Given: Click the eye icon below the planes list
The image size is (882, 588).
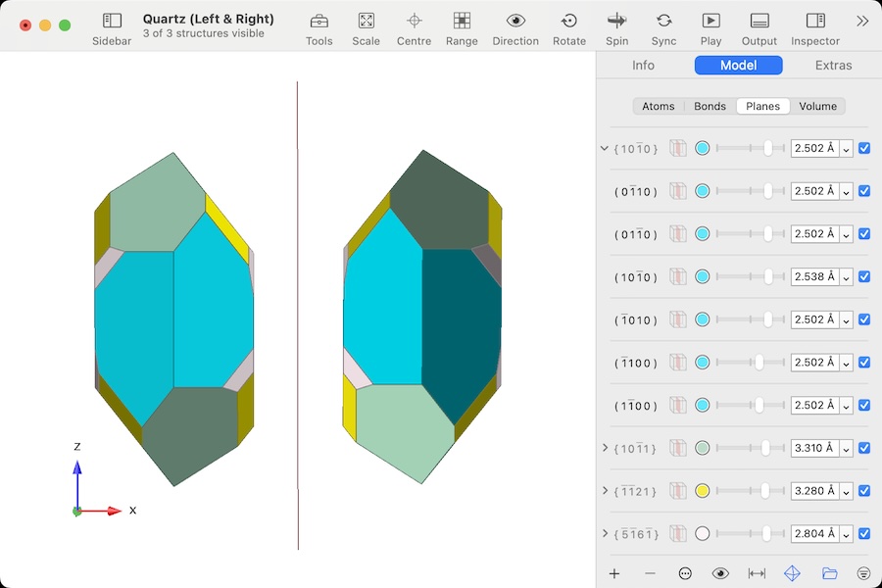Looking at the screenshot, I should (720, 573).
